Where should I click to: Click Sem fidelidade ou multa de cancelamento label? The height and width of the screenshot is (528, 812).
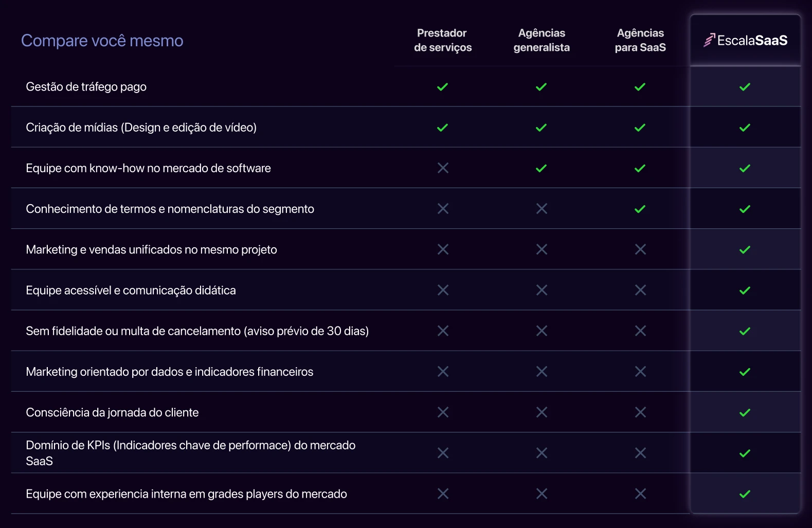click(x=197, y=331)
